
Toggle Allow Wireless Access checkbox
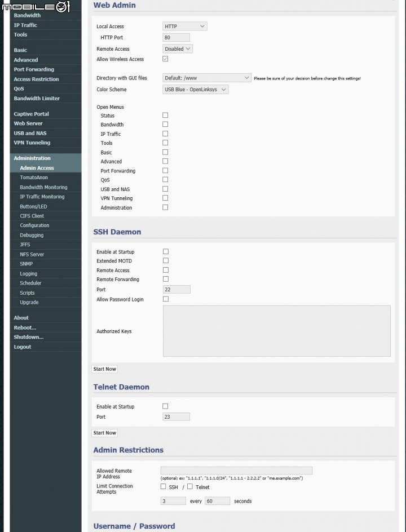(x=165, y=59)
